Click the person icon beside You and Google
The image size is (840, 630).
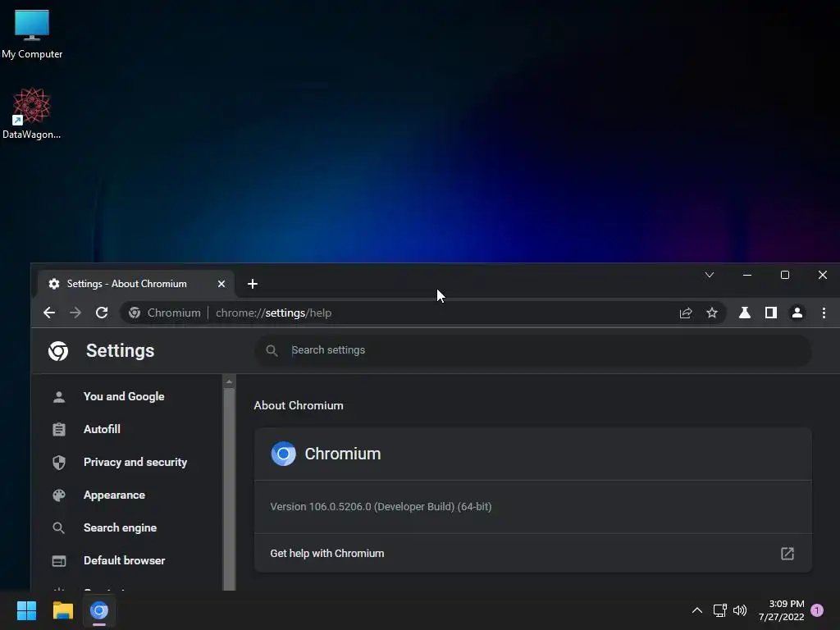[59, 396]
